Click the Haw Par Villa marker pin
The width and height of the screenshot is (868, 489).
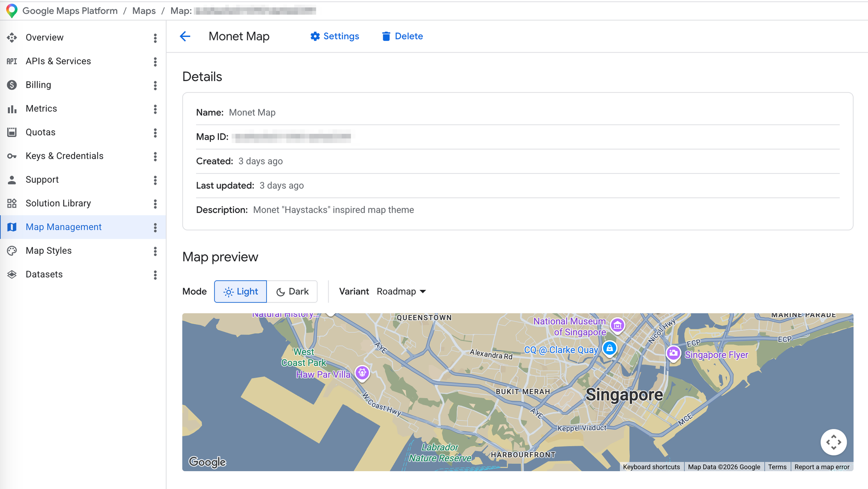click(362, 373)
